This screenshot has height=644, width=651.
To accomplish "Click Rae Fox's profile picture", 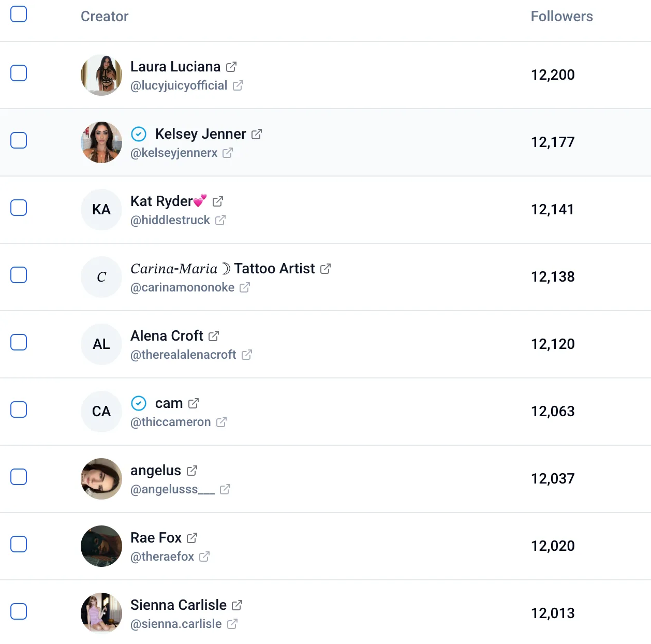I will point(101,546).
